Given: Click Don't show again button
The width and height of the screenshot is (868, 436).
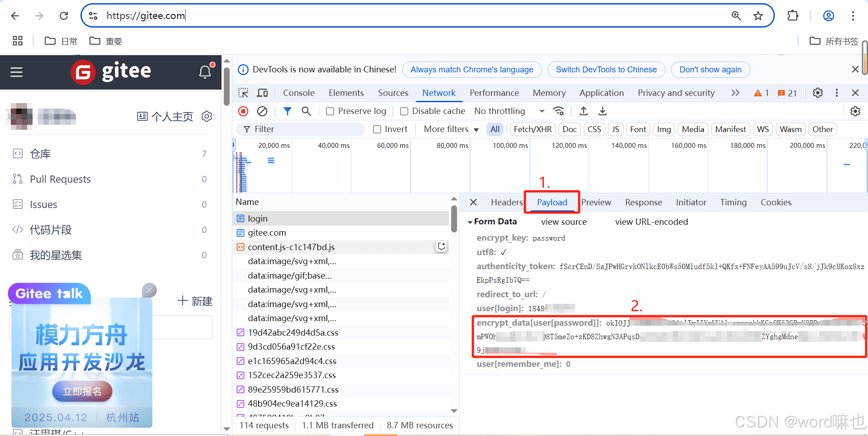Looking at the screenshot, I should [710, 70].
